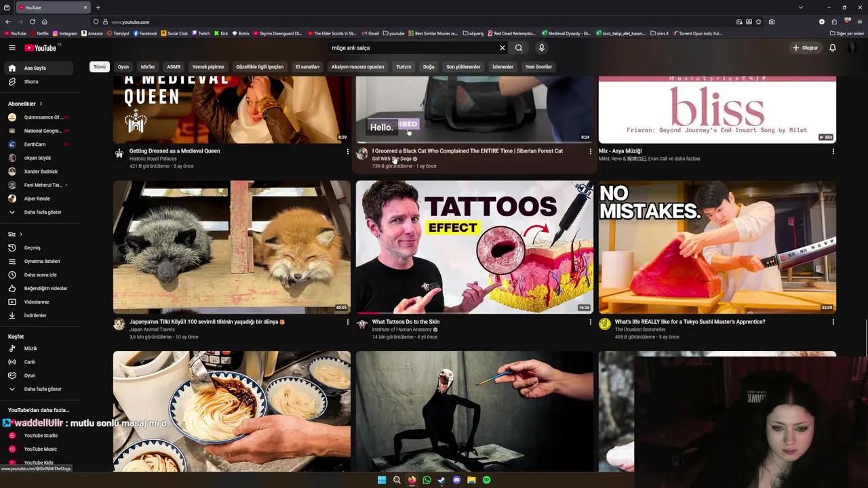Open İndirilenler downloads
Screen dimensions: 868x488
38,315
